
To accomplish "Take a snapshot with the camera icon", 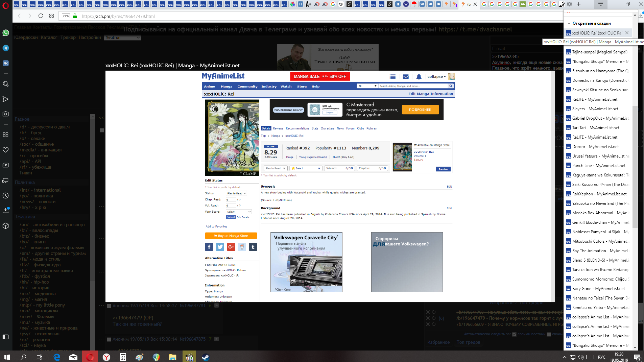I will click(x=5, y=114).
